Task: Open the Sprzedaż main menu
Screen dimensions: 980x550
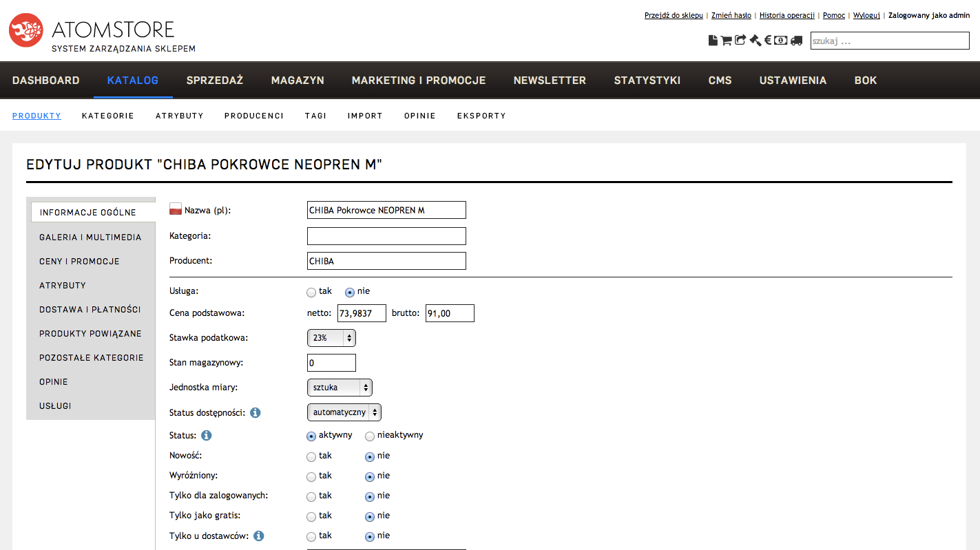Action: (x=214, y=81)
